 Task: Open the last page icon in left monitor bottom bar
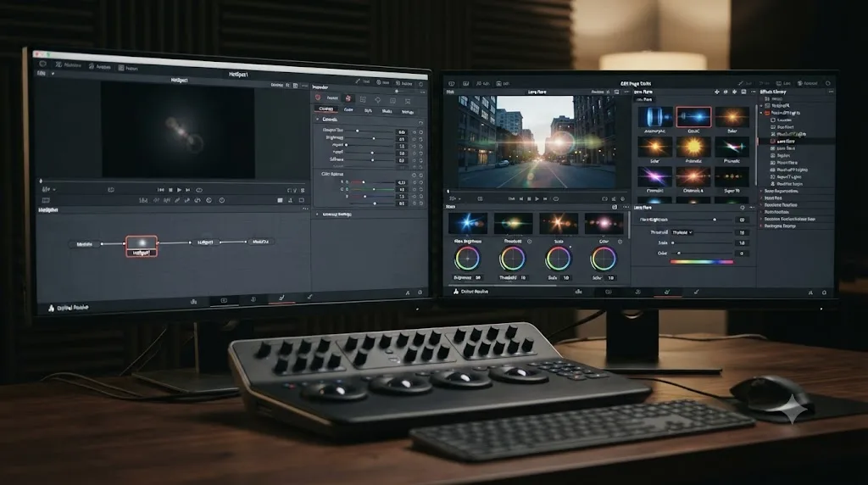click(309, 298)
